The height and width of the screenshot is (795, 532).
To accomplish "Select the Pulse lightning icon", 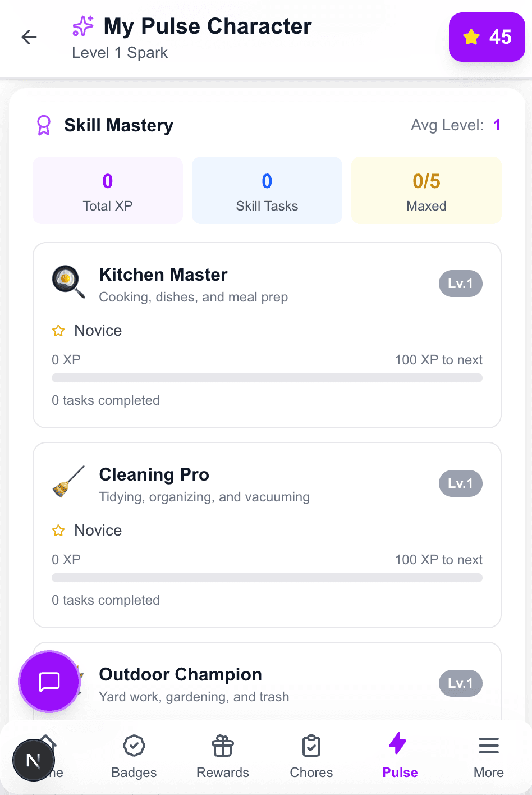I will pos(398,743).
